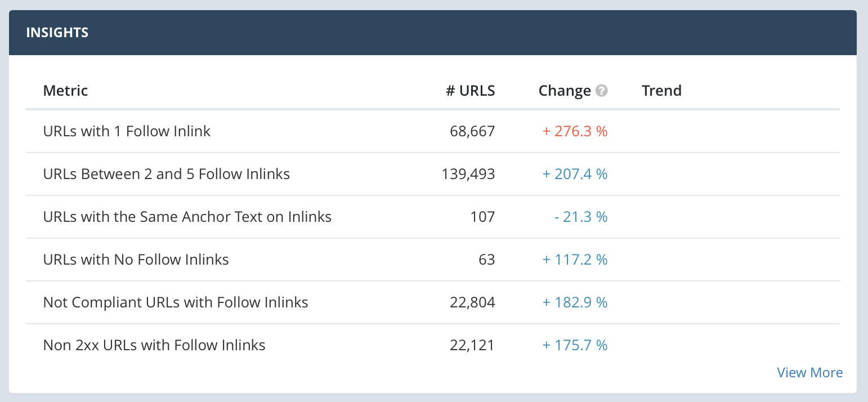
Task: Click Not Compliant URLs with Follow Inlinks
Action: coord(175,302)
